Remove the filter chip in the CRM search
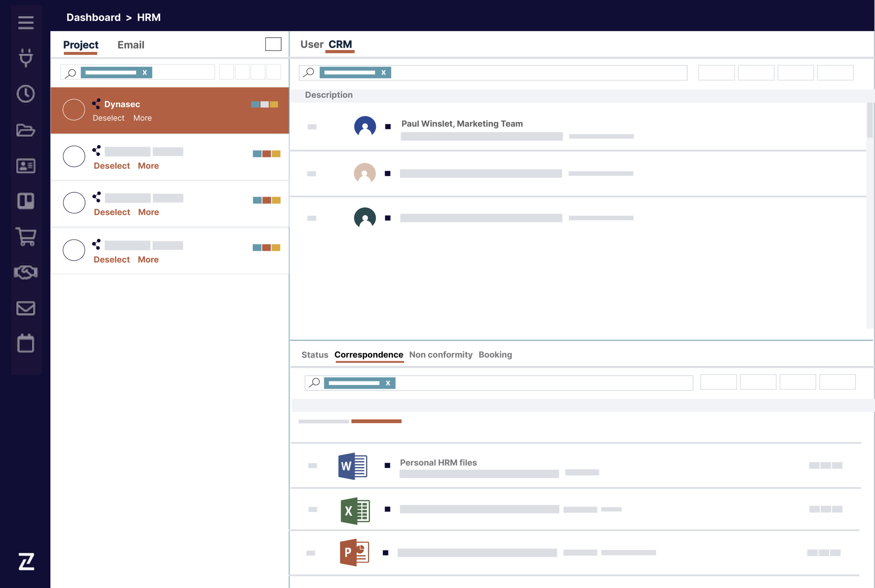 [x=383, y=73]
